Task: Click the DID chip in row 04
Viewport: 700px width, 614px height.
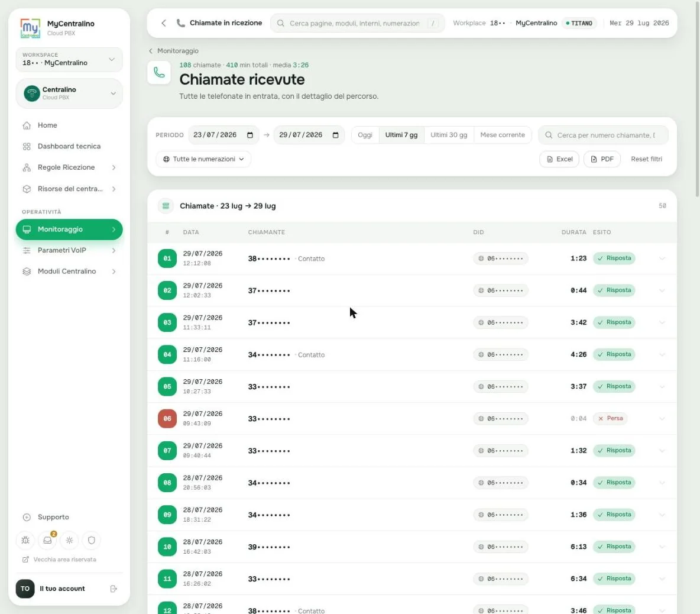Action: [x=500, y=355]
